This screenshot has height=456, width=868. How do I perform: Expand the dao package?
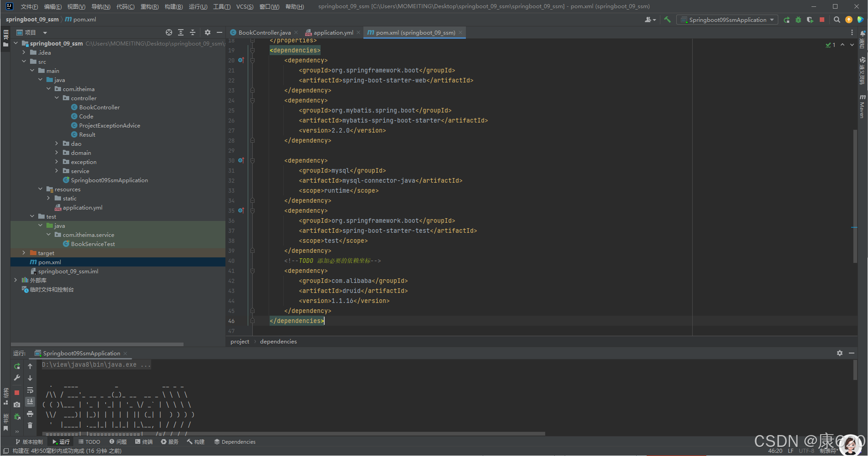(56, 143)
